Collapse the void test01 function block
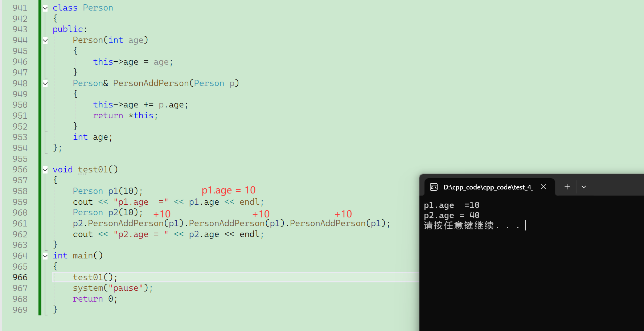This screenshot has width=644, height=331. pos(45,169)
